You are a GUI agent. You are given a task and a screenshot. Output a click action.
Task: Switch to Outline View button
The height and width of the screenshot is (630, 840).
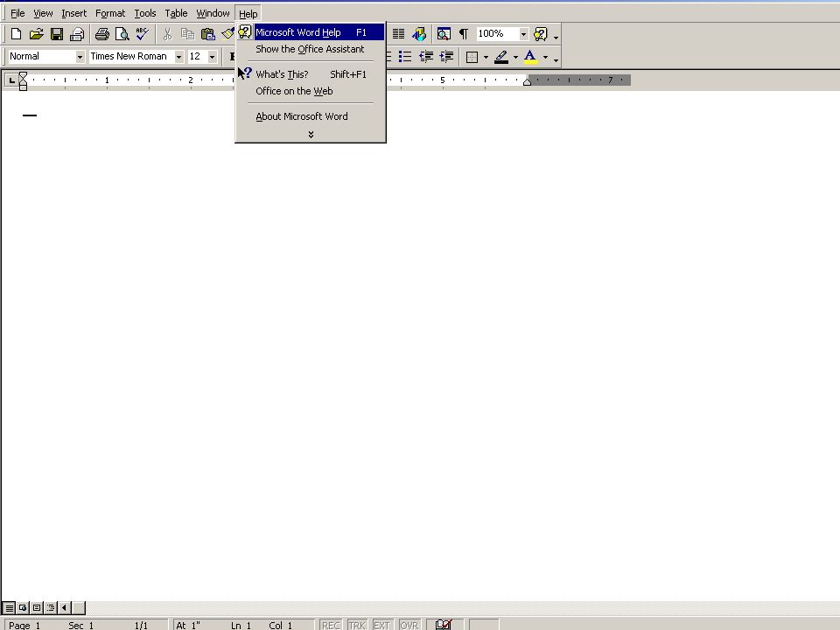[x=51, y=607]
